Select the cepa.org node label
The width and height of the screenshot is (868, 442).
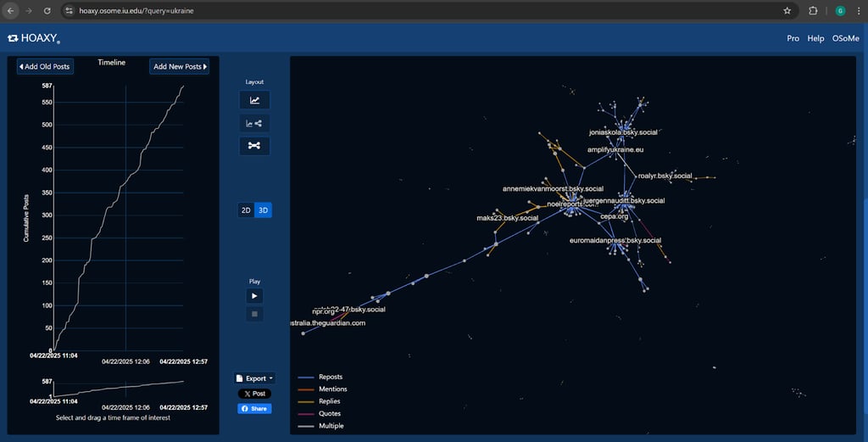tap(614, 216)
